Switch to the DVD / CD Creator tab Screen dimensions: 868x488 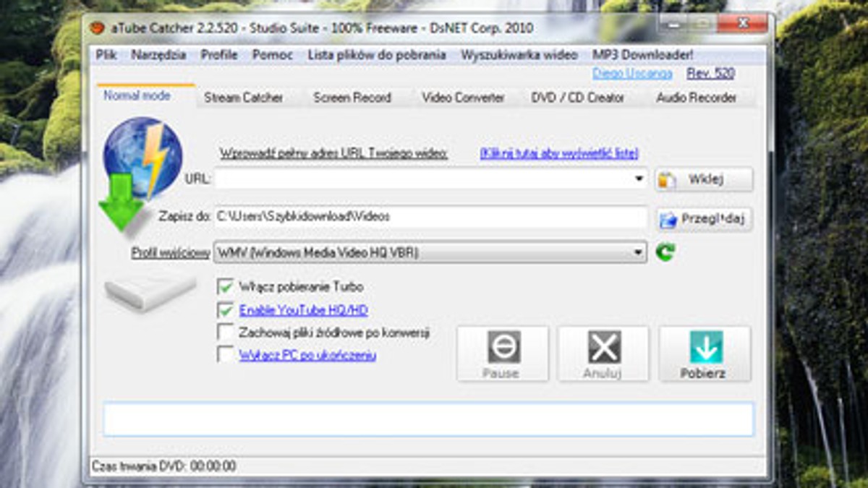pyautogui.click(x=577, y=98)
